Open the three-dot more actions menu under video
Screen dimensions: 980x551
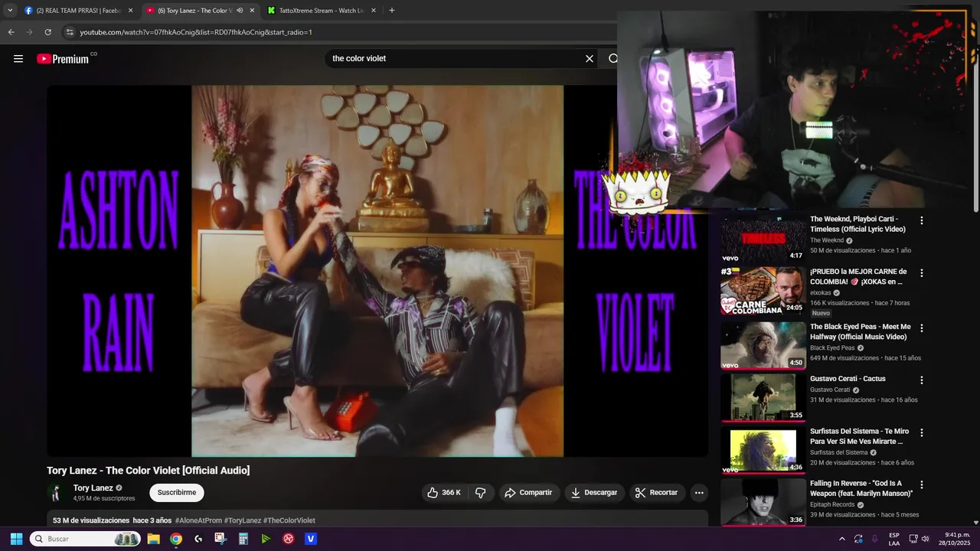[699, 493]
